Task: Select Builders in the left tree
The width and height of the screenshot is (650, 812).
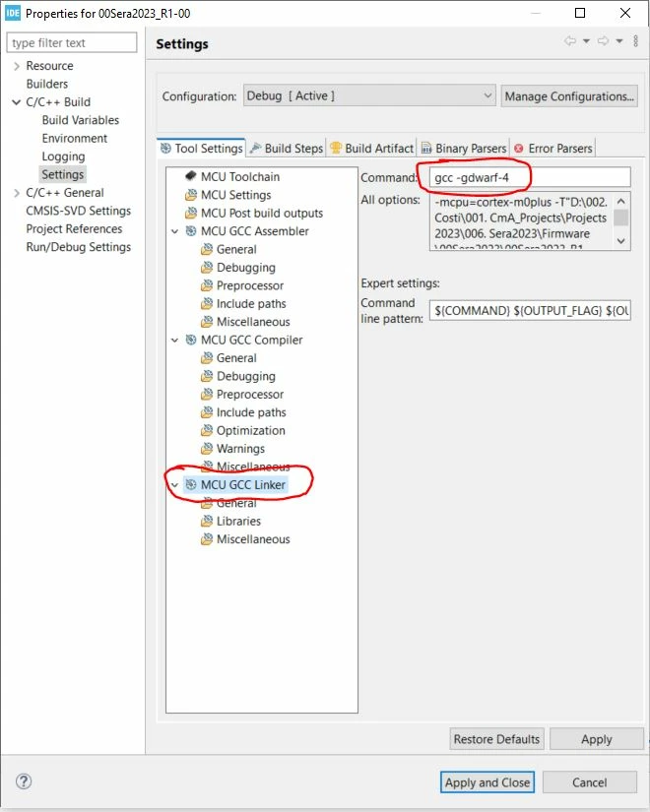Action: point(47,84)
